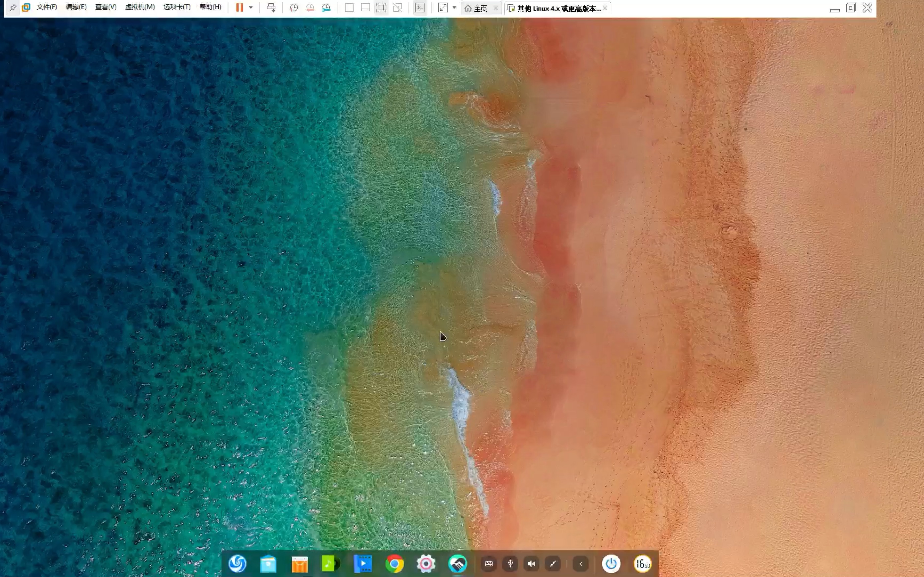The height and width of the screenshot is (577, 924).
Task: Open the 虚拟机(M) menu
Action: tap(140, 7)
